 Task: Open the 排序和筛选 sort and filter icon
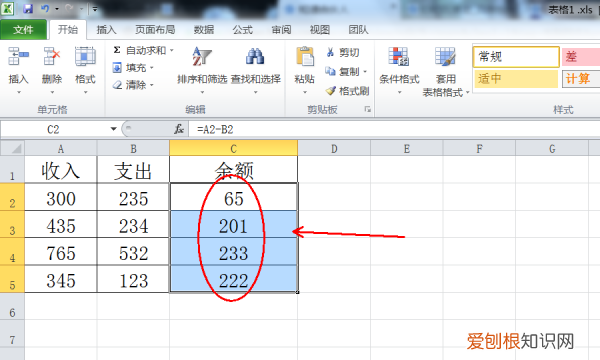click(x=202, y=56)
